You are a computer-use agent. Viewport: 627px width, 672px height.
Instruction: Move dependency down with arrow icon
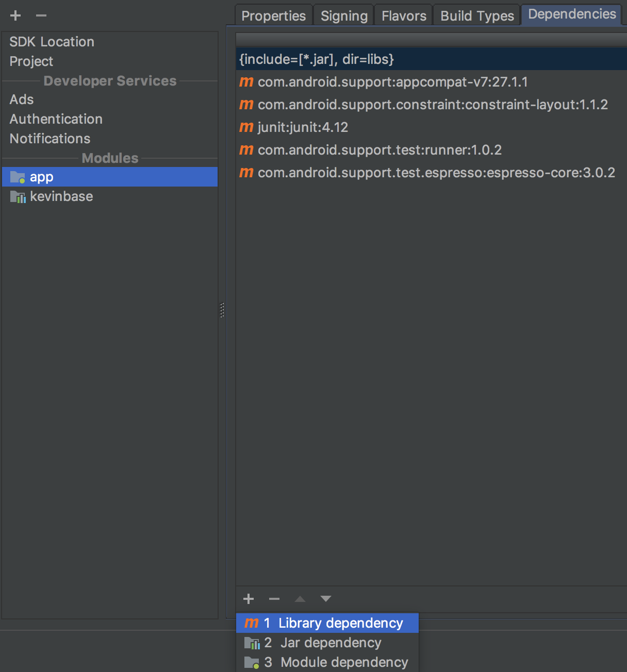[325, 599]
